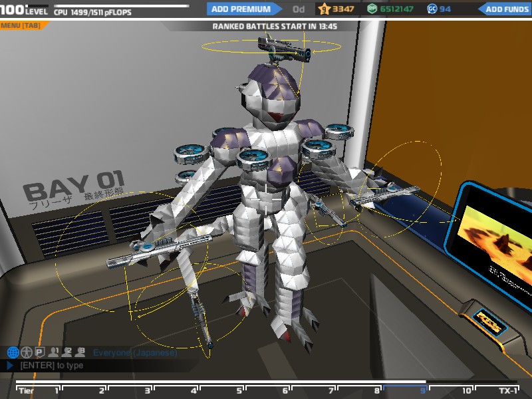Viewport: 532px width, 399px height.
Task: Select chat channel icon numbered 3
Action: 80,352
